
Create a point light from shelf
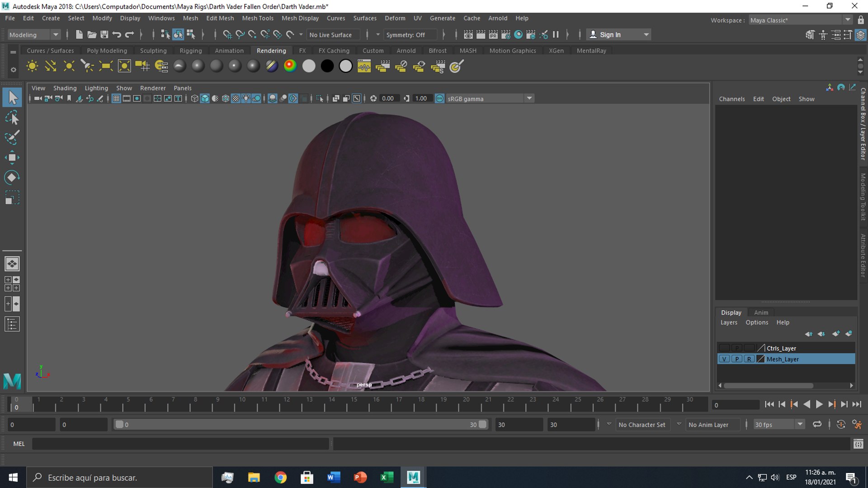click(69, 66)
